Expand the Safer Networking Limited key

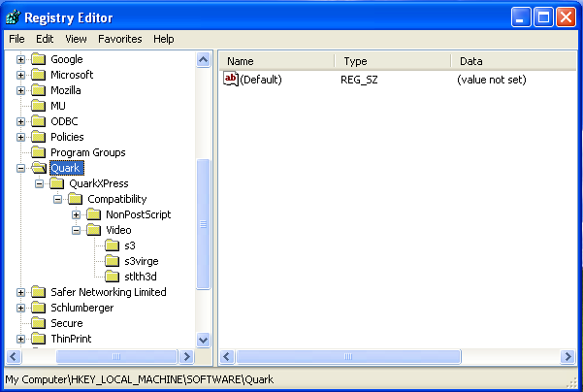[x=20, y=293]
